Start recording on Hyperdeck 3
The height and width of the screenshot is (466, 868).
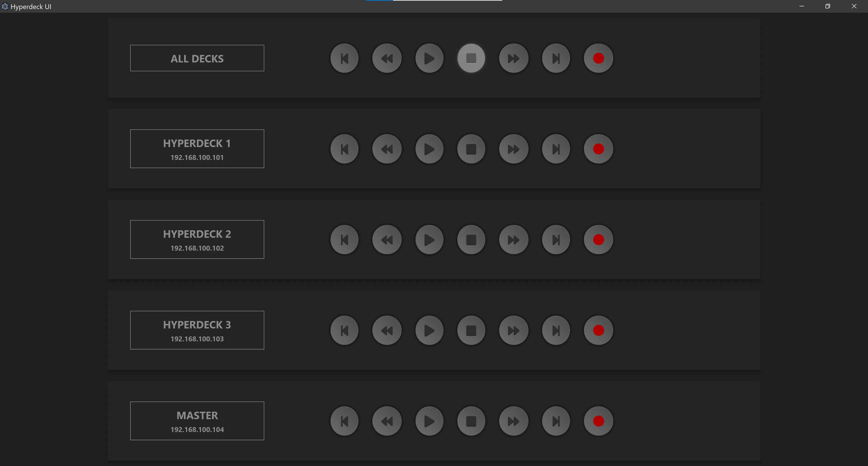(x=598, y=330)
